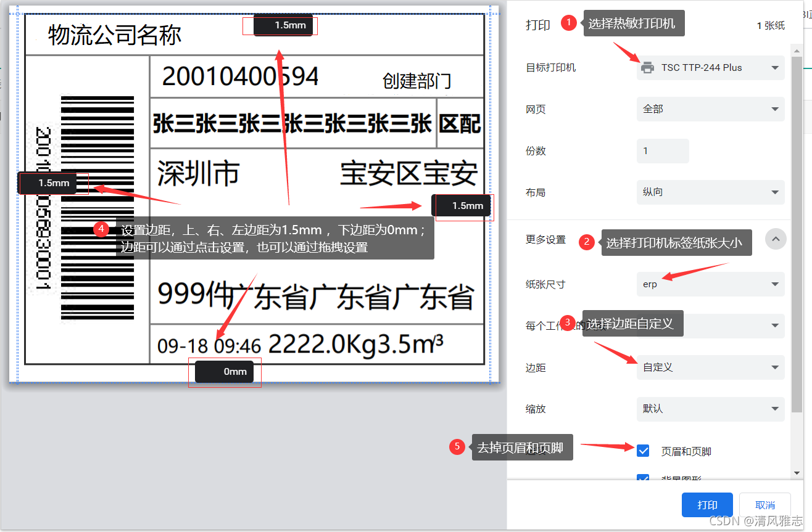
Task: Click the 区配 cell in preview
Action: pos(460,124)
